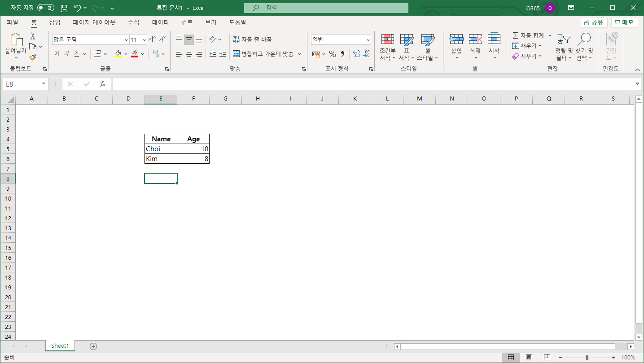Click Sort & Filter (정렬 및 필터)
The width and height of the screenshot is (644, 363).
pos(564,47)
